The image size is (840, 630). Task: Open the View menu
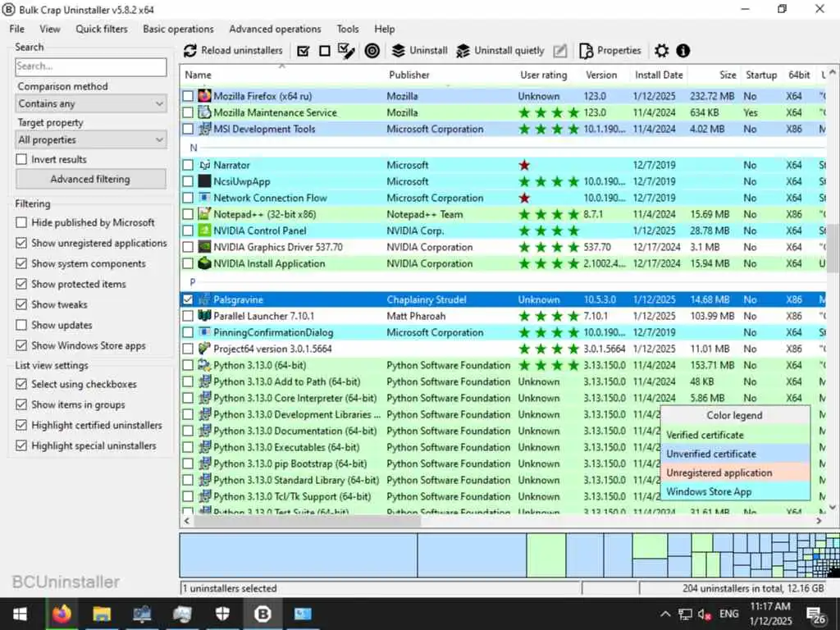tap(50, 29)
